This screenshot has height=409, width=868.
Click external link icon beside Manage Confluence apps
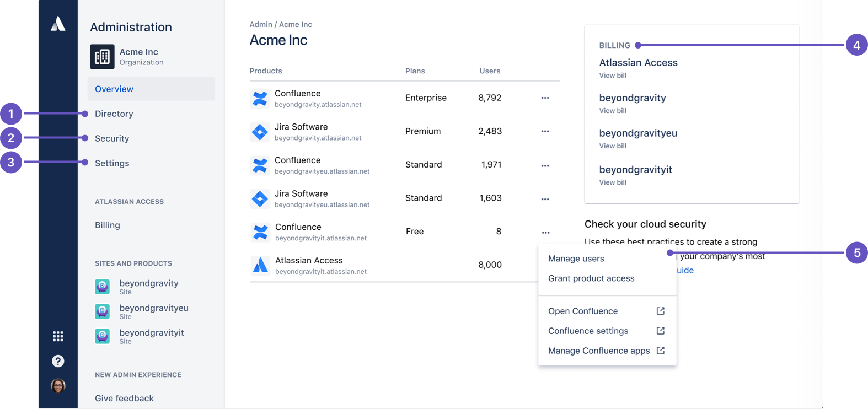(661, 351)
